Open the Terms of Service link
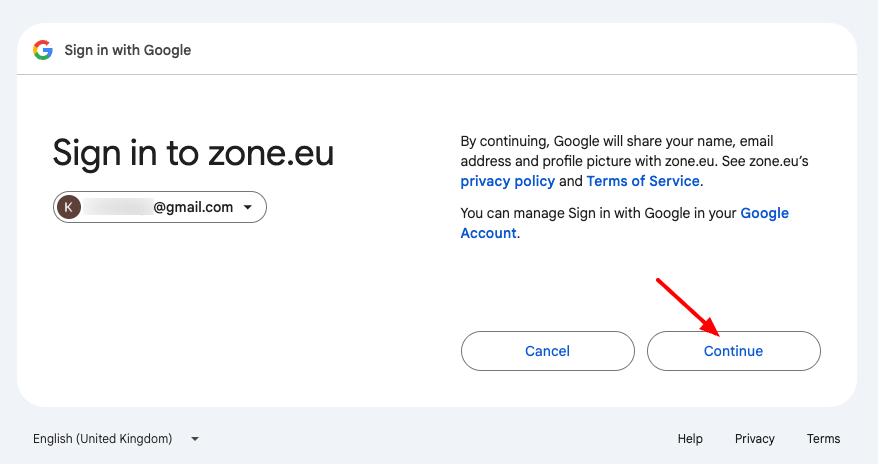The height and width of the screenshot is (464, 878). [643, 181]
